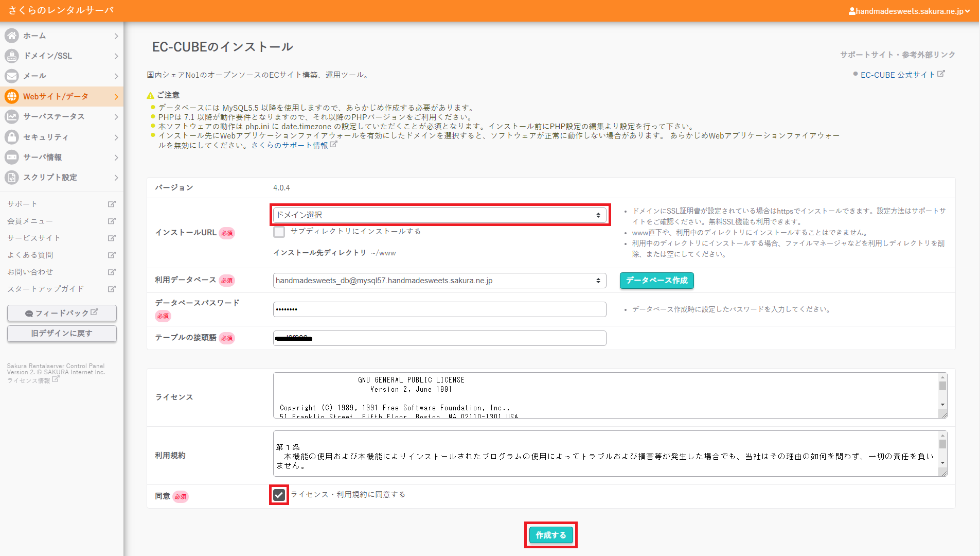Open the ライセンス情報 footer link
The width and height of the screenshot is (980, 556).
(x=29, y=380)
